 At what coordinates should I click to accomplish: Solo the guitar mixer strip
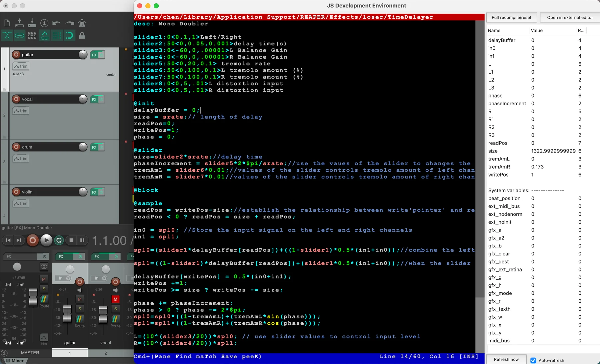(80, 309)
